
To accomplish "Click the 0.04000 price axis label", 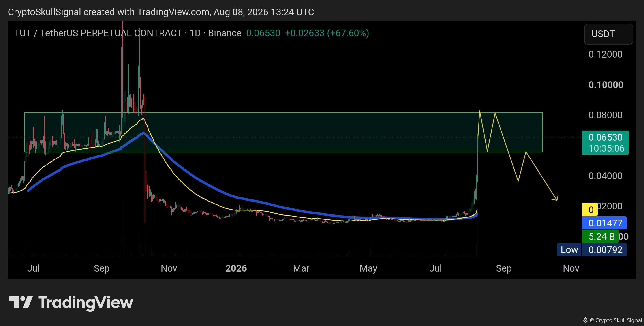I will tap(605, 176).
